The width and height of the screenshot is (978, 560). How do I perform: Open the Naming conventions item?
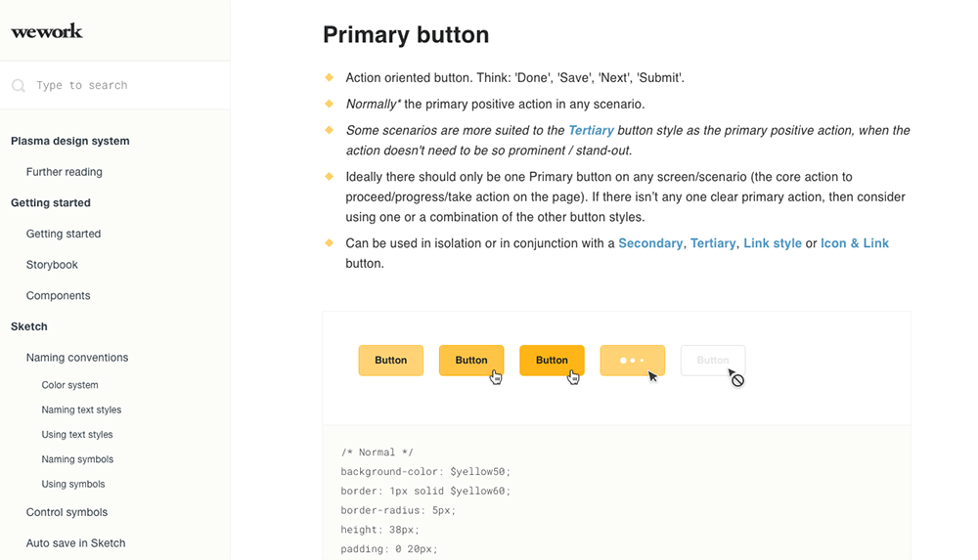(x=77, y=358)
